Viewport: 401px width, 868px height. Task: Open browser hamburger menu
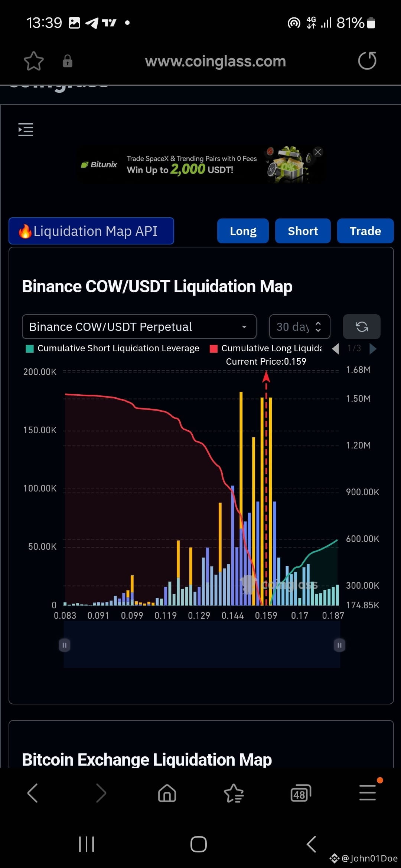click(368, 793)
